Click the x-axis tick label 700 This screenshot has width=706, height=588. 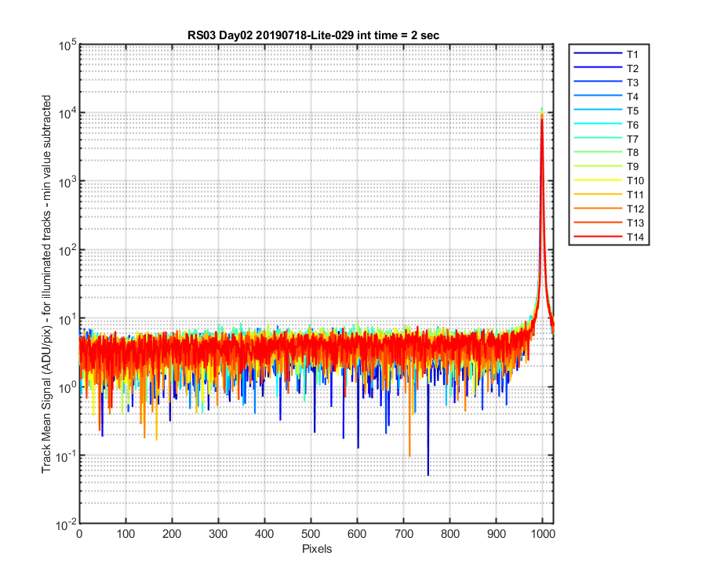coord(404,534)
